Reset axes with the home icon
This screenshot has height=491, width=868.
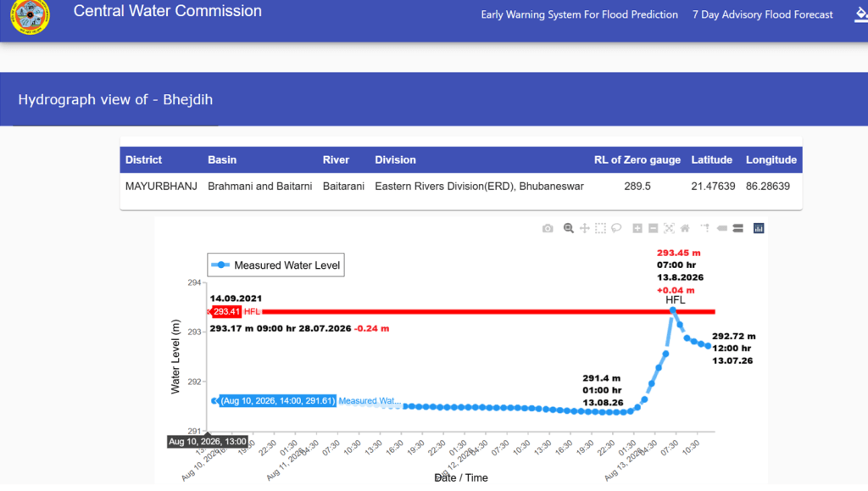(x=685, y=228)
